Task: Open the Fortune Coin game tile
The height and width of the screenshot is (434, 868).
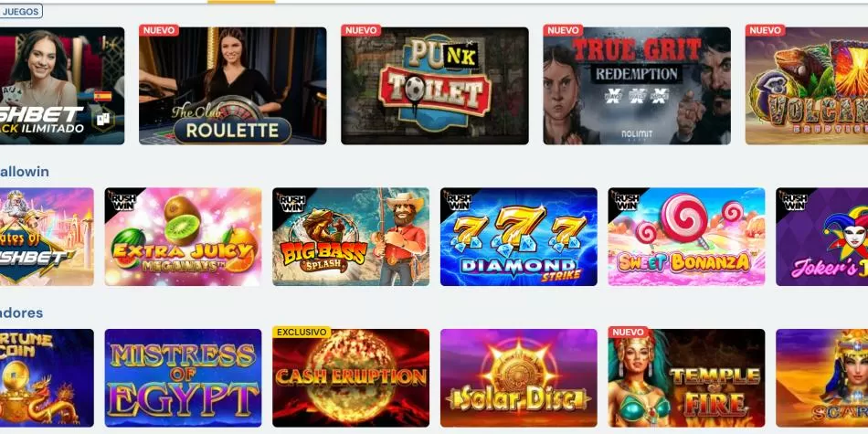Action: [47, 378]
